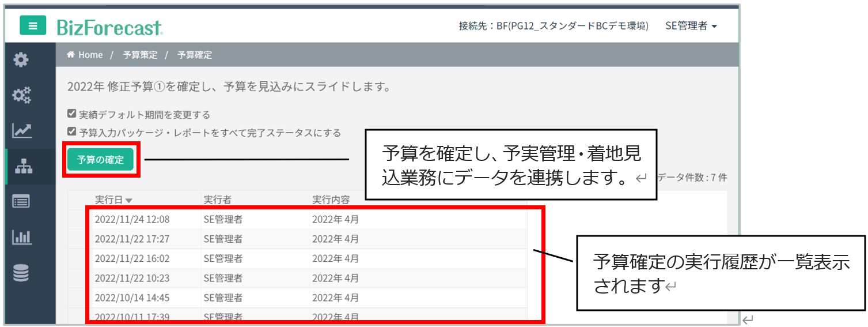Select the org hierarchy sidebar icon
This screenshot has width=868, height=327.
click(x=23, y=167)
